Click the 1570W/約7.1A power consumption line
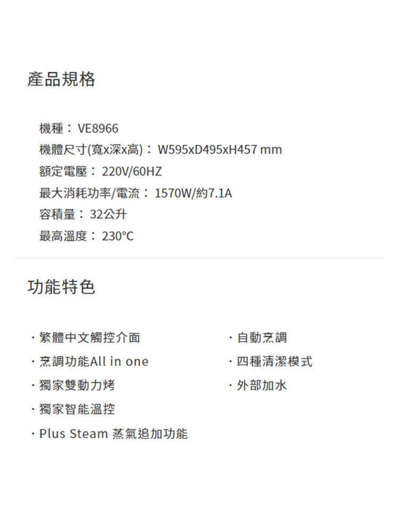The image size is (399, 532). [x=136, y=193]
